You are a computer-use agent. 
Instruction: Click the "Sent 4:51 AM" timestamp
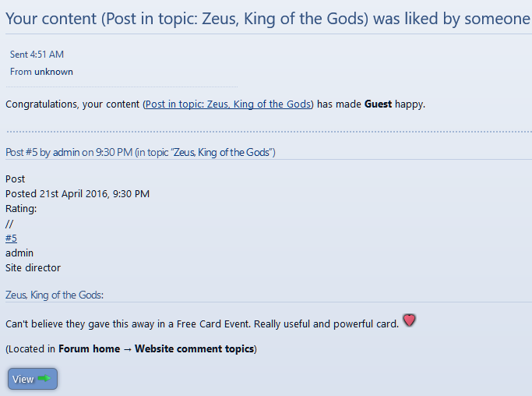click(x=37, y=55)
